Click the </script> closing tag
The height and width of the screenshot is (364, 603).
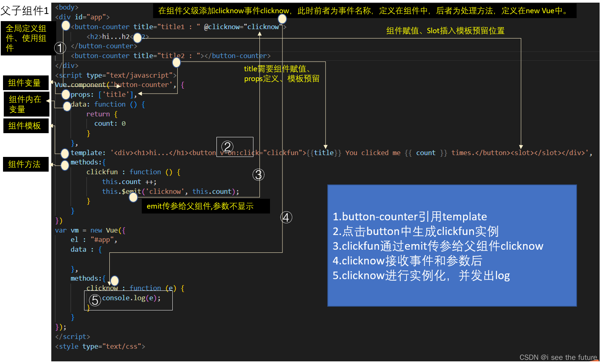72,336
